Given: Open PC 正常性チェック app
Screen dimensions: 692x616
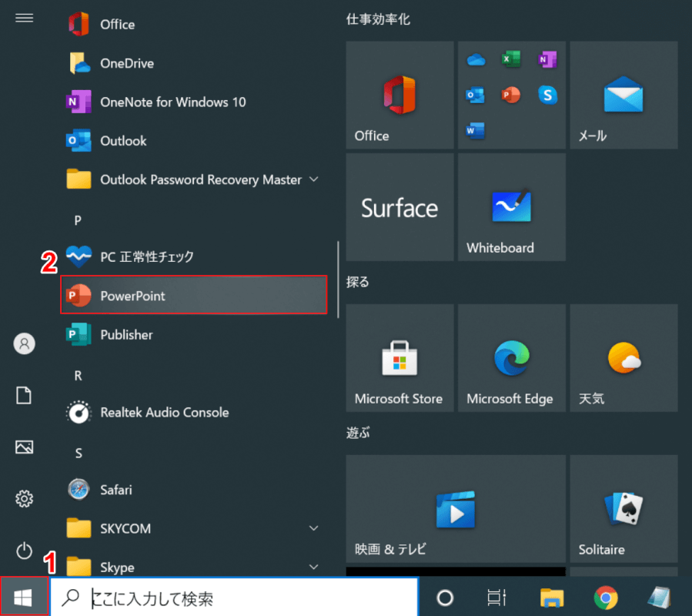Looking at the screenshot, I should tap(194, 256).
